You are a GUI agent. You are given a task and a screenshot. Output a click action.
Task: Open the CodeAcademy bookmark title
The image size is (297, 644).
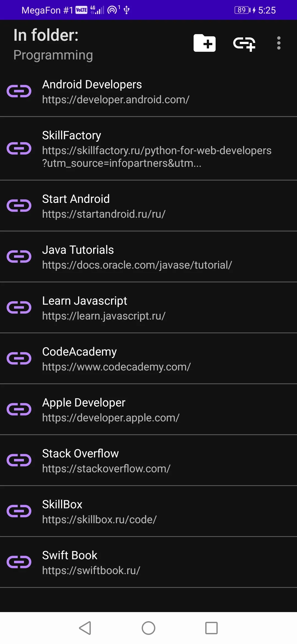tap(79, 352)
